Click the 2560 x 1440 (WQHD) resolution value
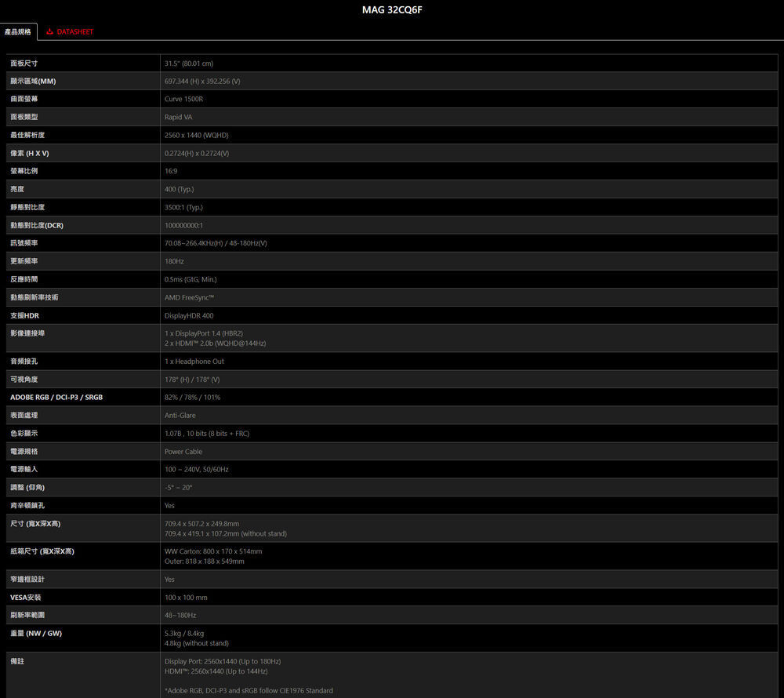The image size is (784, 698). 197,135
